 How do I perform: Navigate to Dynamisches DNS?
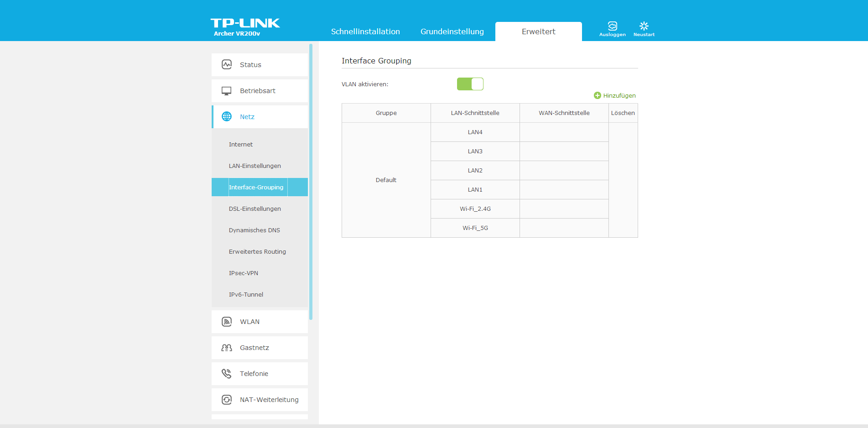254,230
